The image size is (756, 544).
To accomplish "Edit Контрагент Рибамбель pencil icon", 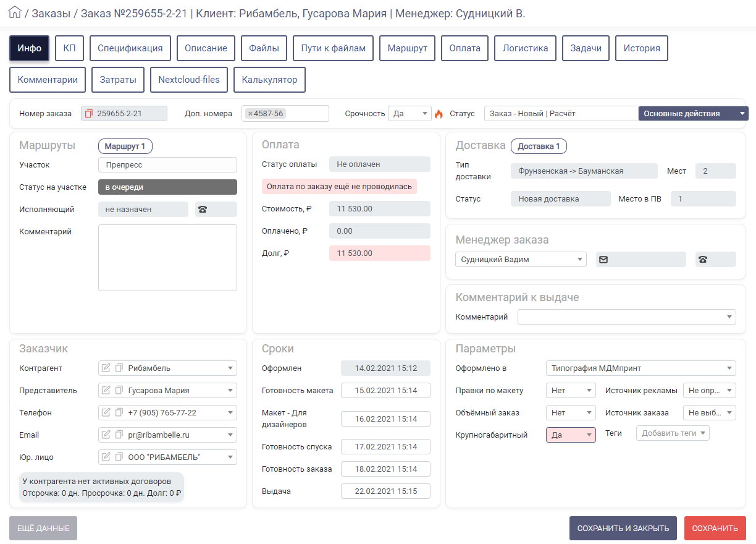I will point(106,368).
